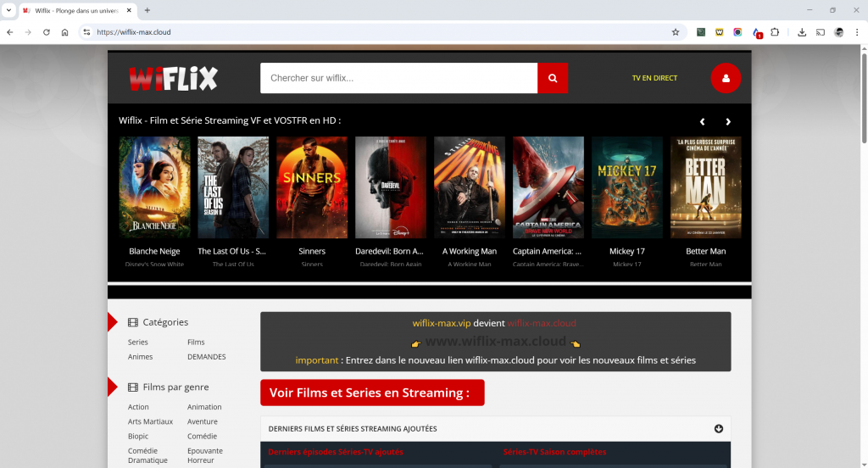Screen dimensions: 868x468
Task: Click the Catégories film-strip icon
Action: [133, 322]
